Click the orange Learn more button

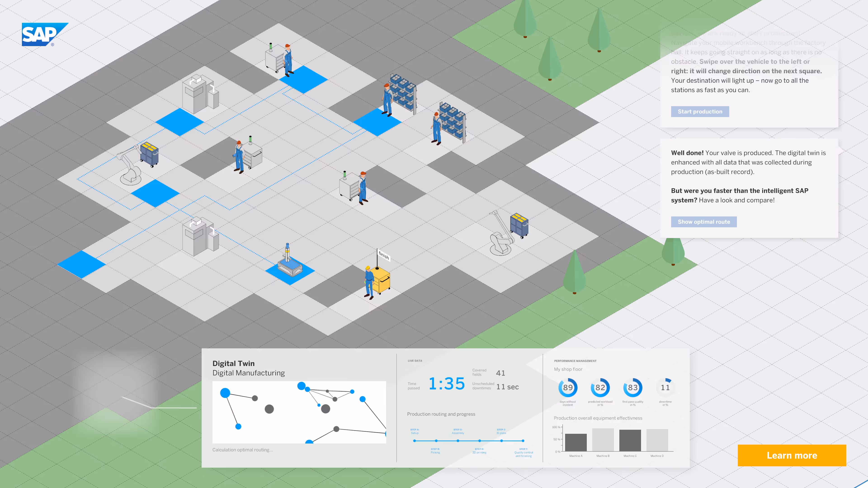pyautogui.click(x=792, y=455)
